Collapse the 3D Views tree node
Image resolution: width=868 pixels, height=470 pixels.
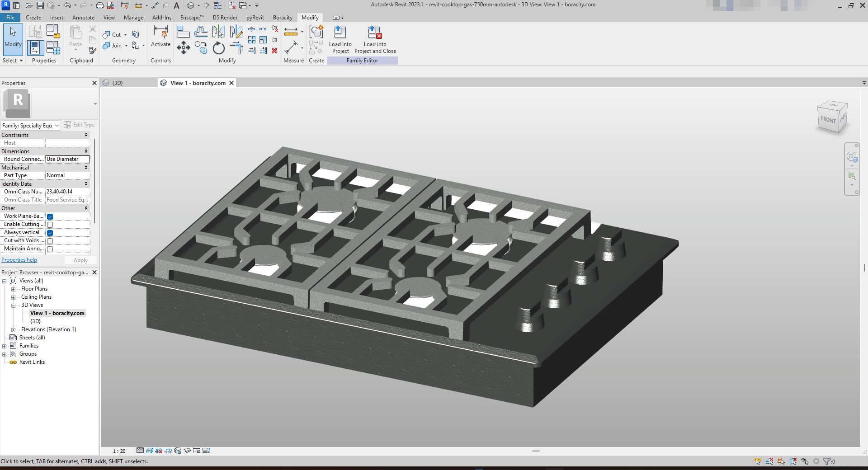(13, 305)
